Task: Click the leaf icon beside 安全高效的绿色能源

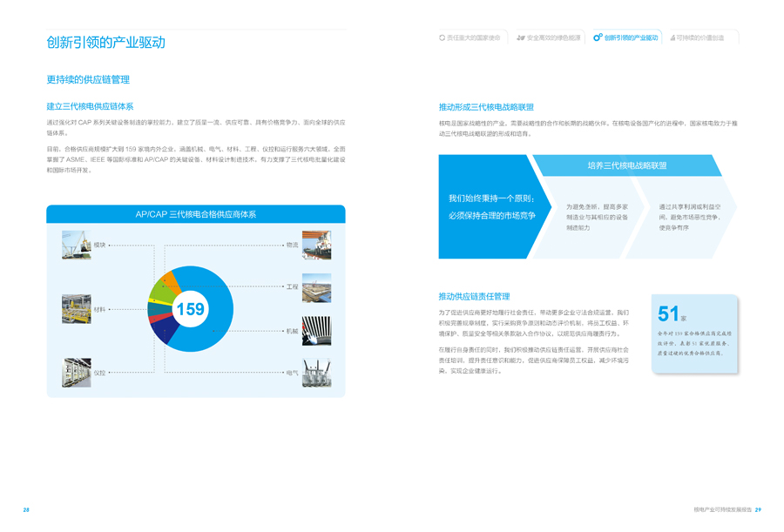Action: (x=521, y=37)
